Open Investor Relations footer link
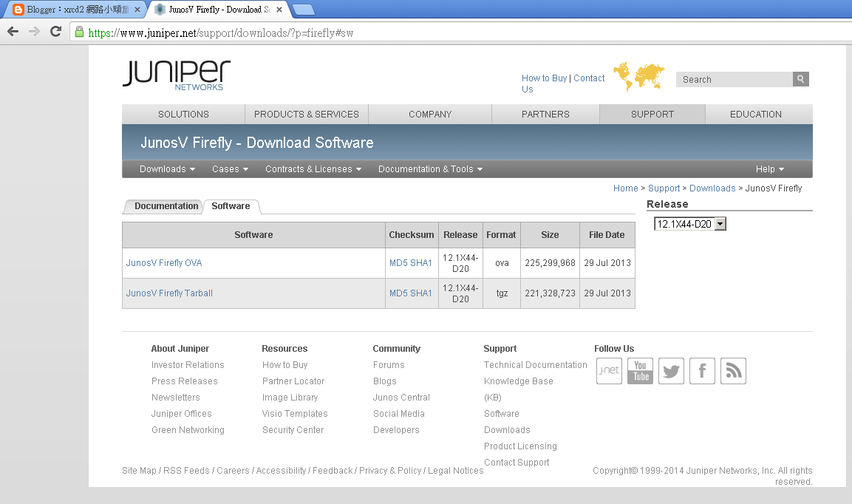Viewport: 852px width, 504px height. [188, 365]
